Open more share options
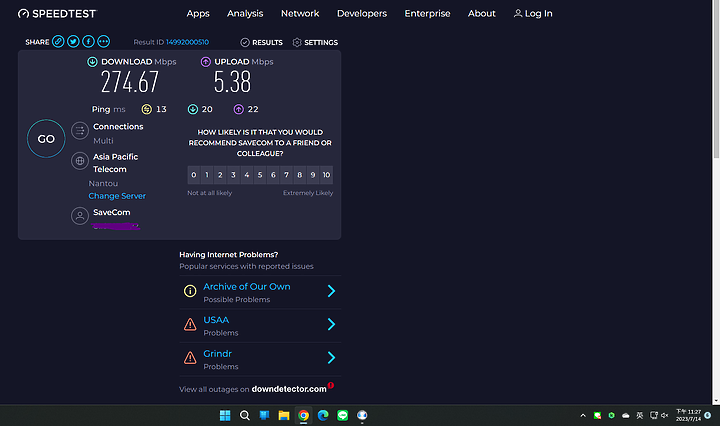 (x=103, y=41)
